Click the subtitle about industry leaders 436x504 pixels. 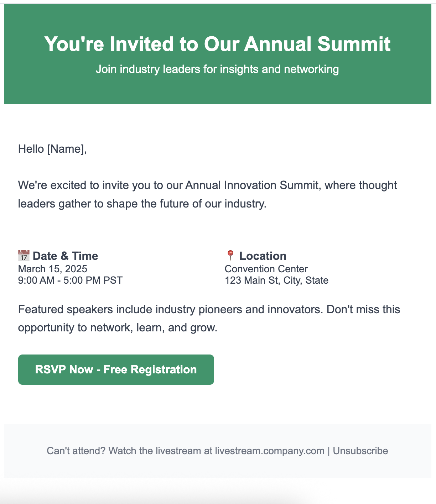217,69
